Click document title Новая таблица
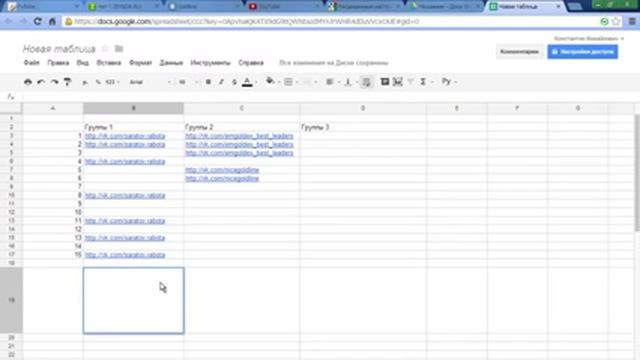The width and height of the screenshot is (640, 360). (x=59, y=49)
